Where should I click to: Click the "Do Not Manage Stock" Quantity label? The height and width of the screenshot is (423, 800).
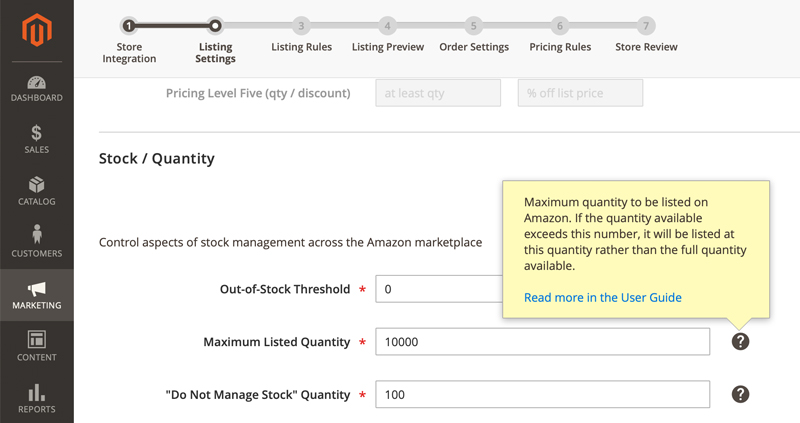[258, 394]
